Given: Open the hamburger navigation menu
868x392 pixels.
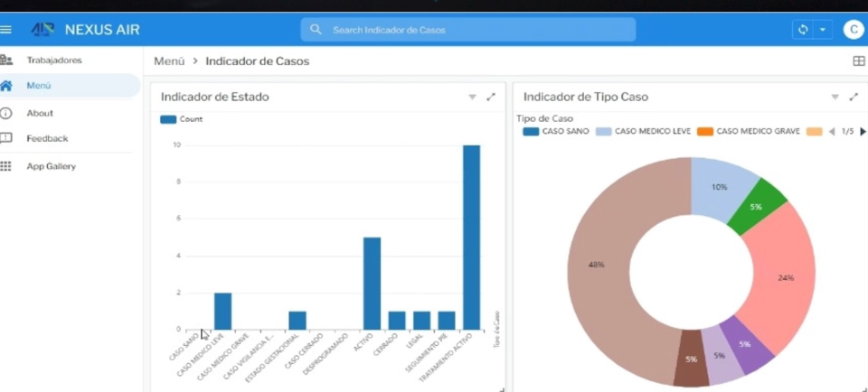Looking at the screenshot, I should tap(5, 29).
